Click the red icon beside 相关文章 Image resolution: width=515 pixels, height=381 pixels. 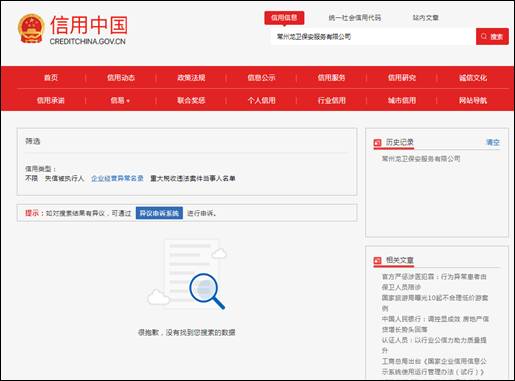377,260
